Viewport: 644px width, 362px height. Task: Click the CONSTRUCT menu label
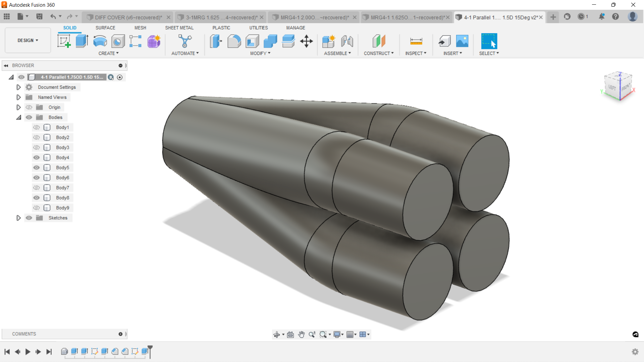pos(379,53)
